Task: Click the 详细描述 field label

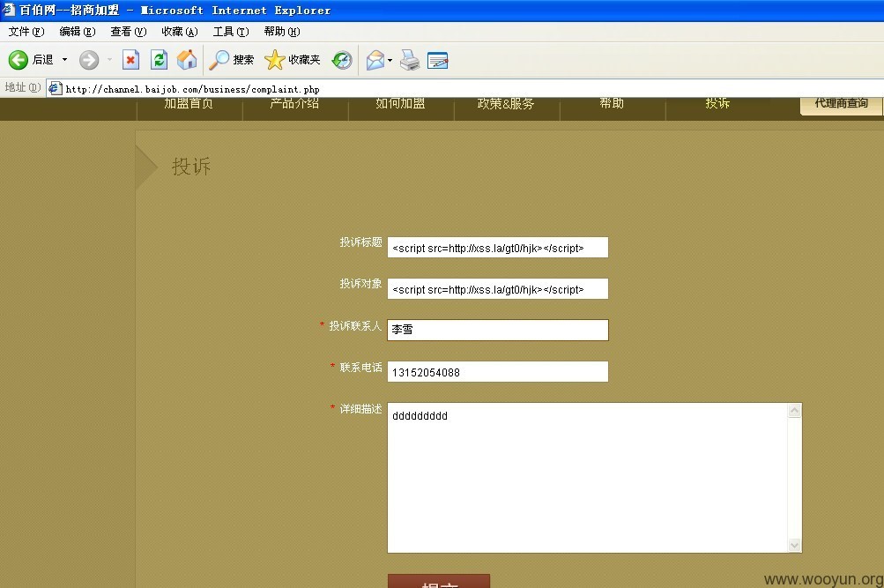Action: coord(360,409)
